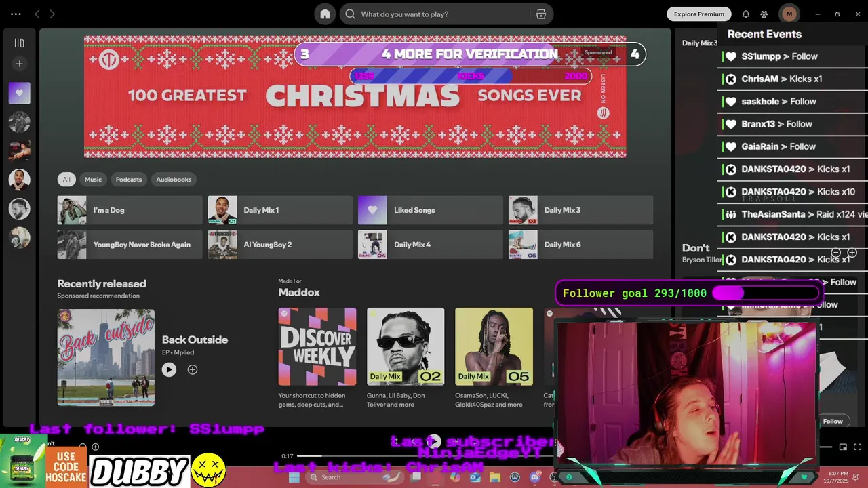
Task: Open the mini player icon
Action: point(843,447)
